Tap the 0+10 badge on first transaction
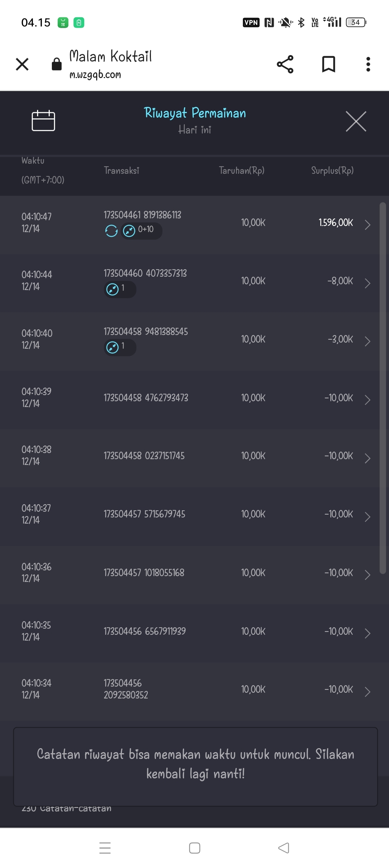 [x=142, y=230]
